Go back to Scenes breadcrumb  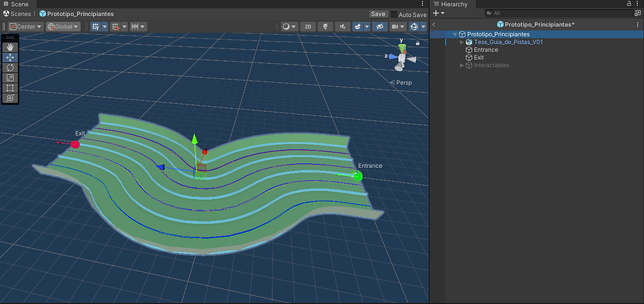click(17, 14)
